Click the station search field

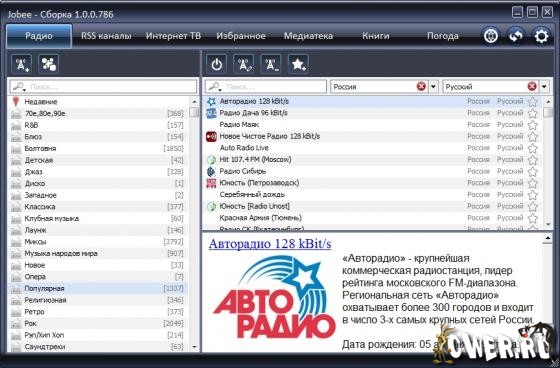[266, 86]
